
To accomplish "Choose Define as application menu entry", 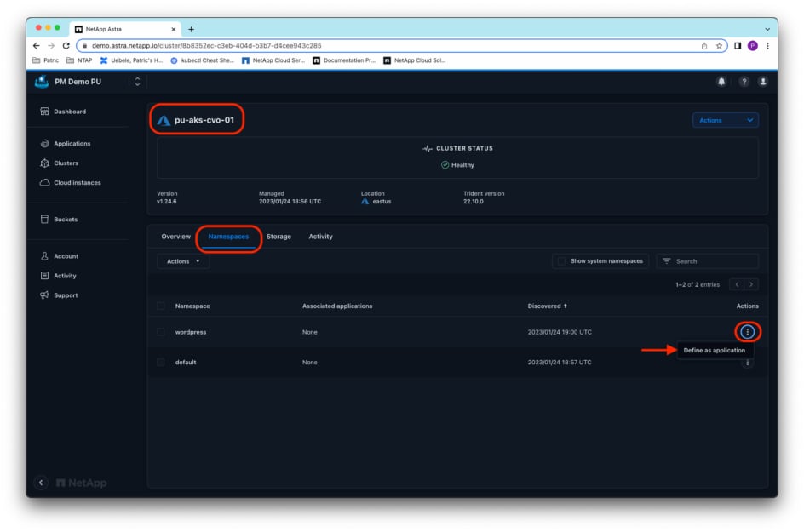I will point(715,350).
